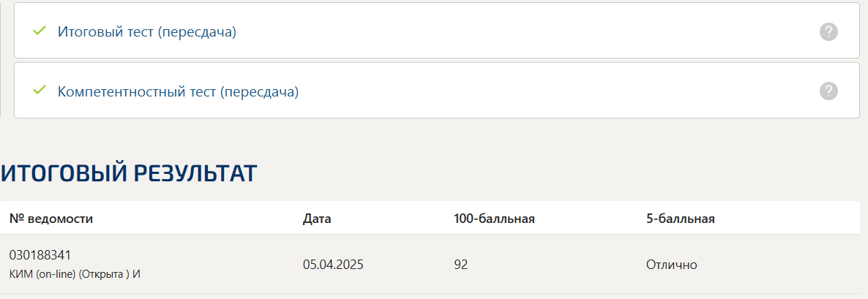Open help icon for Итоговый тест (пересдача)
This screenshot has height=299, width=868.
tap(828, 32)
